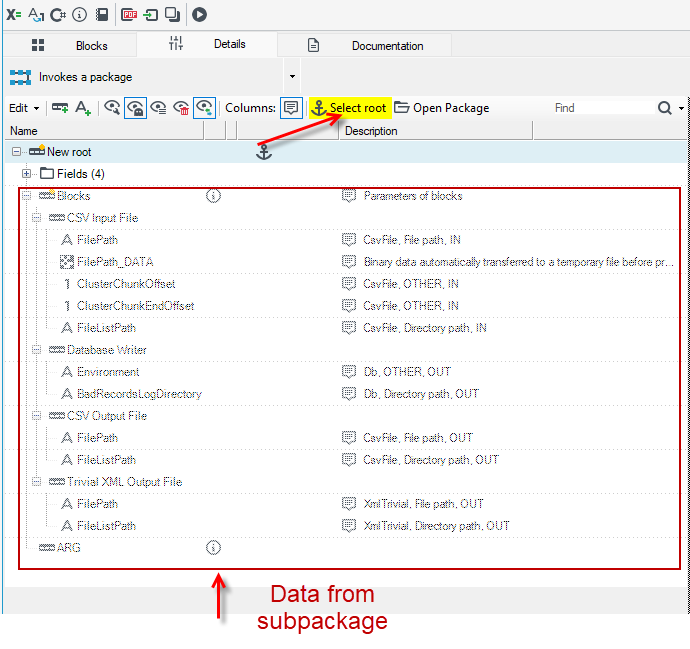The height and width of the screenshot is (649, 690).
Task: Toggle the Description column comment button
Action: click(291, 108)
